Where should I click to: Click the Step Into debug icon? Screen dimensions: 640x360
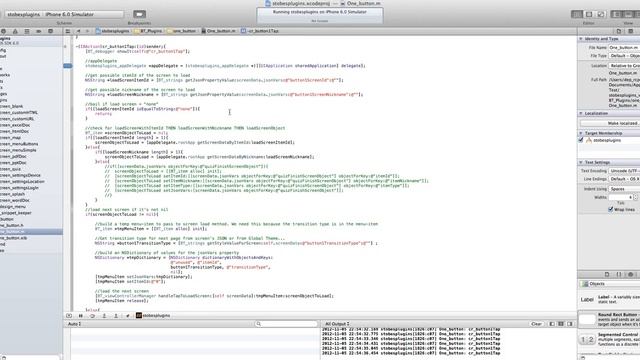click(104, 316)
